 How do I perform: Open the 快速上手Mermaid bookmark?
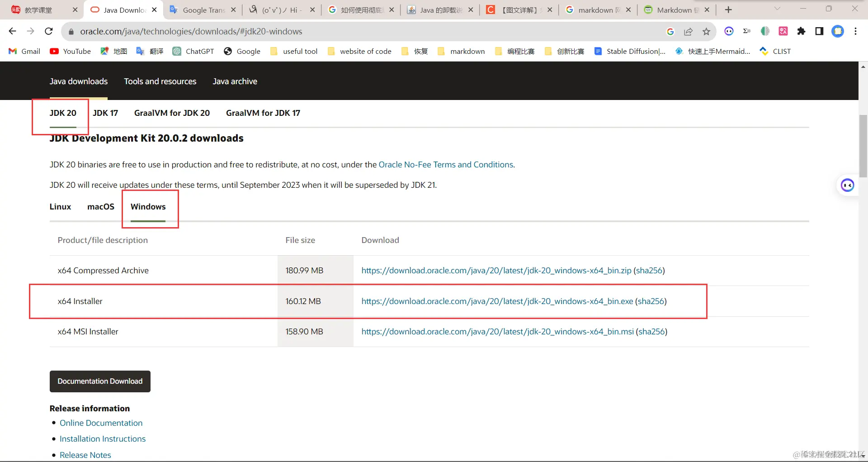pyautogui.click(x=712, y=51)
